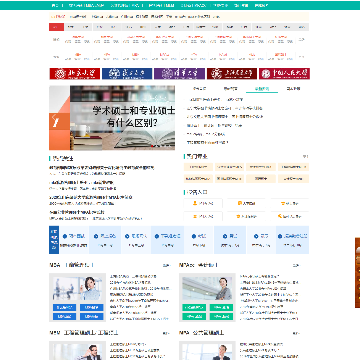
Task: Open the MBA 工商管理硕士 section heading
Action: (71, 265)
